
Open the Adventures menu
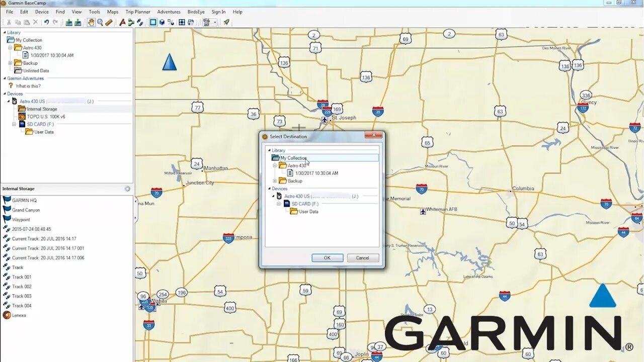tap(169, 12)
